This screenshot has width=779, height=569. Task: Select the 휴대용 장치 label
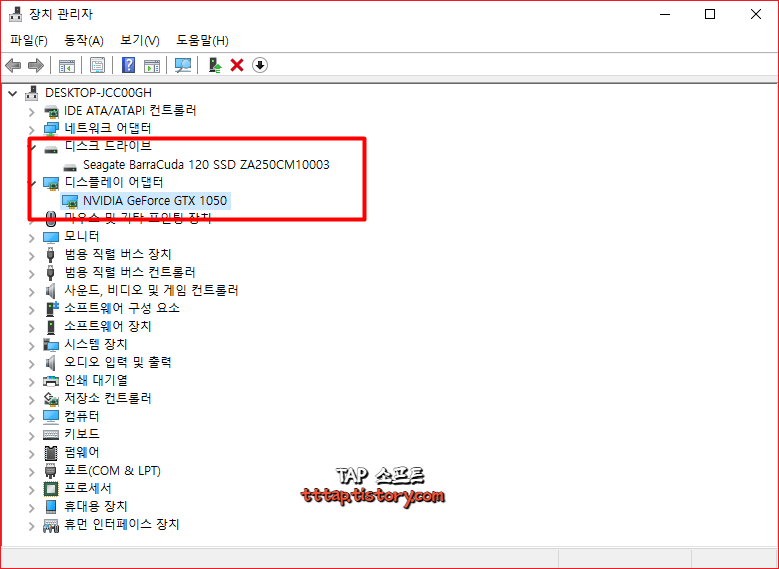(96, 506)
